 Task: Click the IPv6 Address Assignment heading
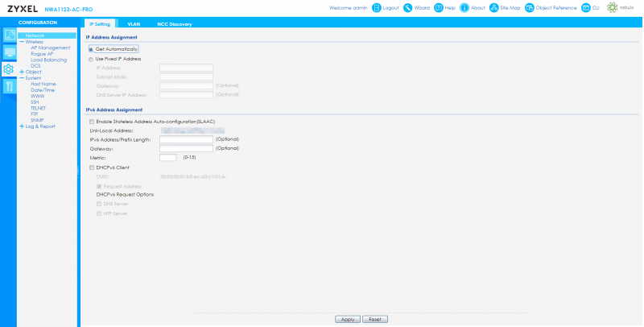point(114,110)
